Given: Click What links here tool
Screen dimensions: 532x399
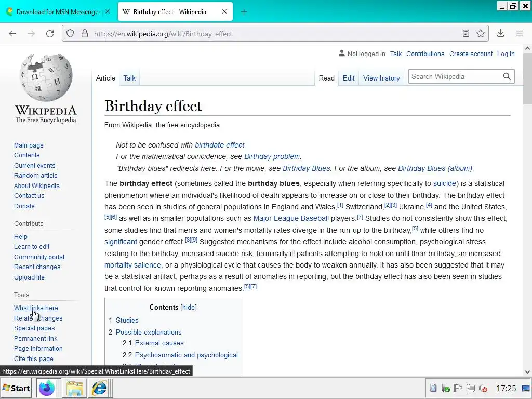Looking at the screenshot, I should coord(36,308).
